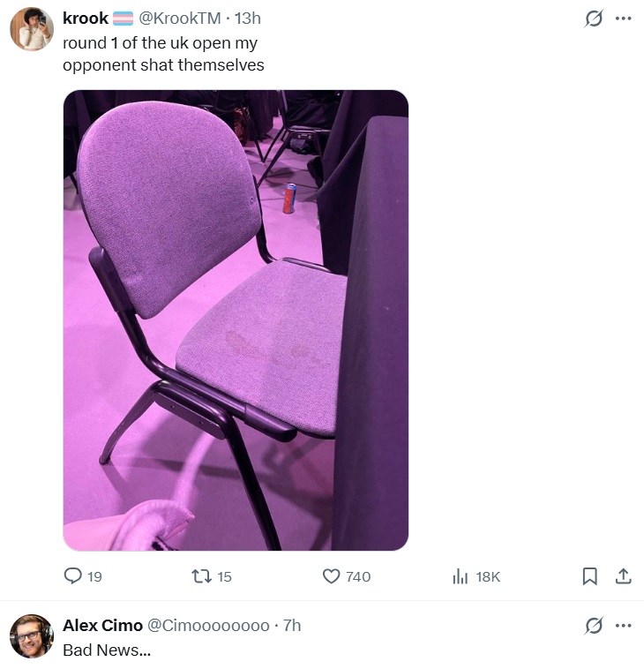
Task: Open the krook display name
Action: [86, 19]
